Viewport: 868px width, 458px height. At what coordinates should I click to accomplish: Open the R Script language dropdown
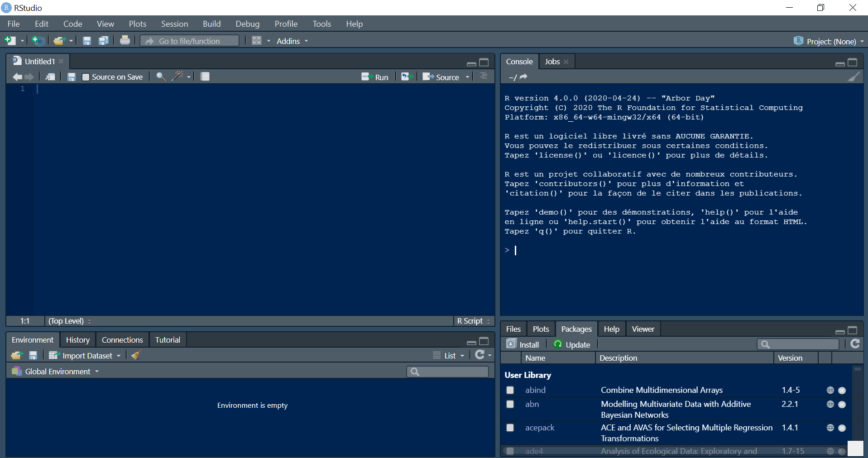473,321
